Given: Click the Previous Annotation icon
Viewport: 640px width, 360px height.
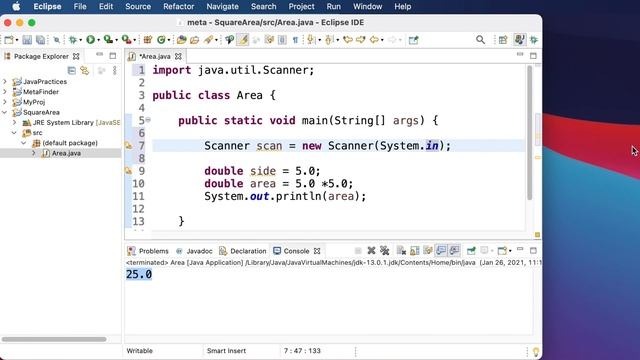Looking at the screenshot, I should [329, 40].
